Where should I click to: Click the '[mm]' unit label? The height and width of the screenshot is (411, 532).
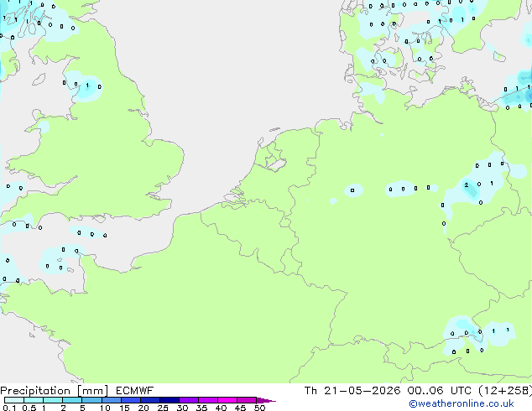92,391
